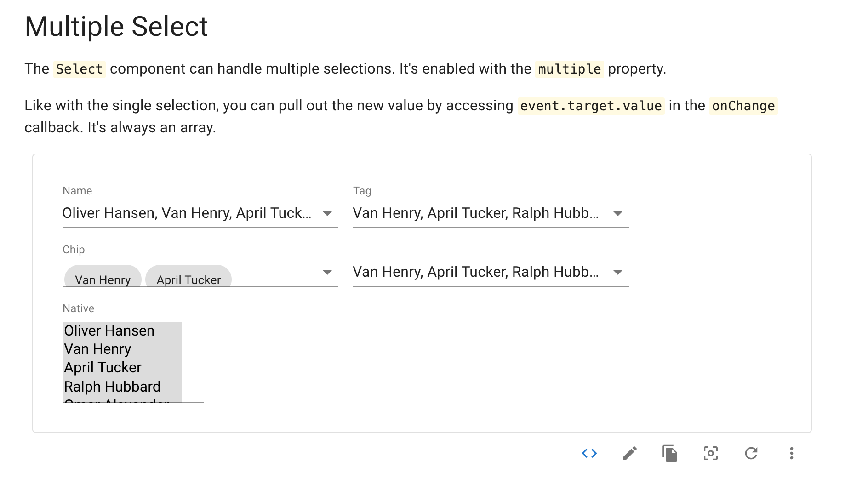The image size is (868, 490).
Task: Click the April Tucker chip
Action: coord(188,278)
